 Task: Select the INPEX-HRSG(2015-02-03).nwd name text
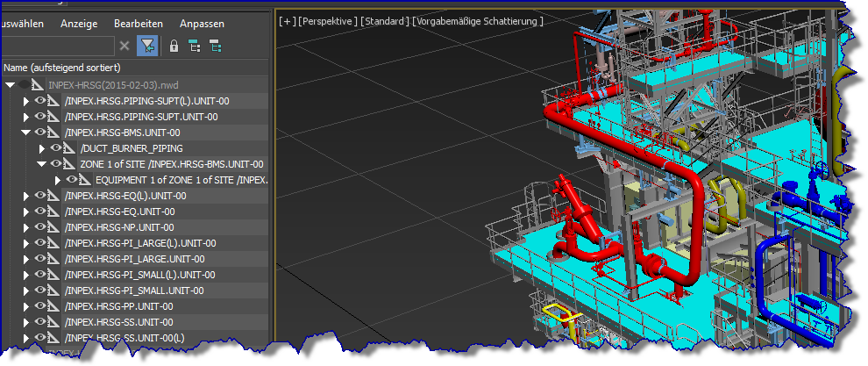[113, 85]
